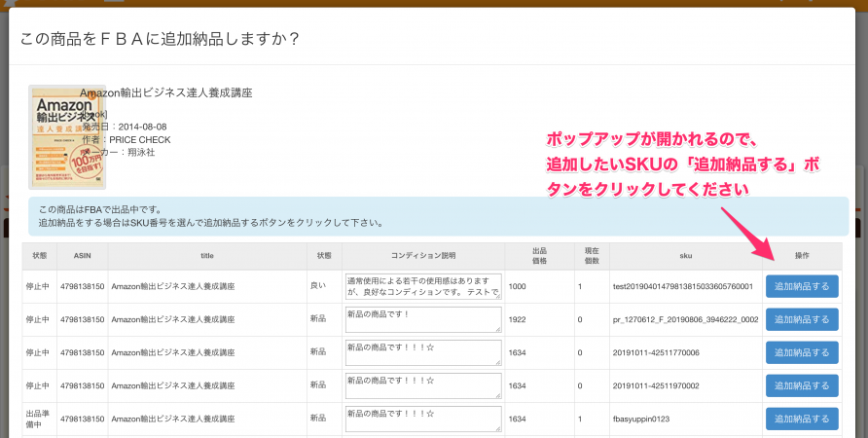This screenshot has height=438, width=868.
Task: Click price value 1922
Action: point(517,320)
